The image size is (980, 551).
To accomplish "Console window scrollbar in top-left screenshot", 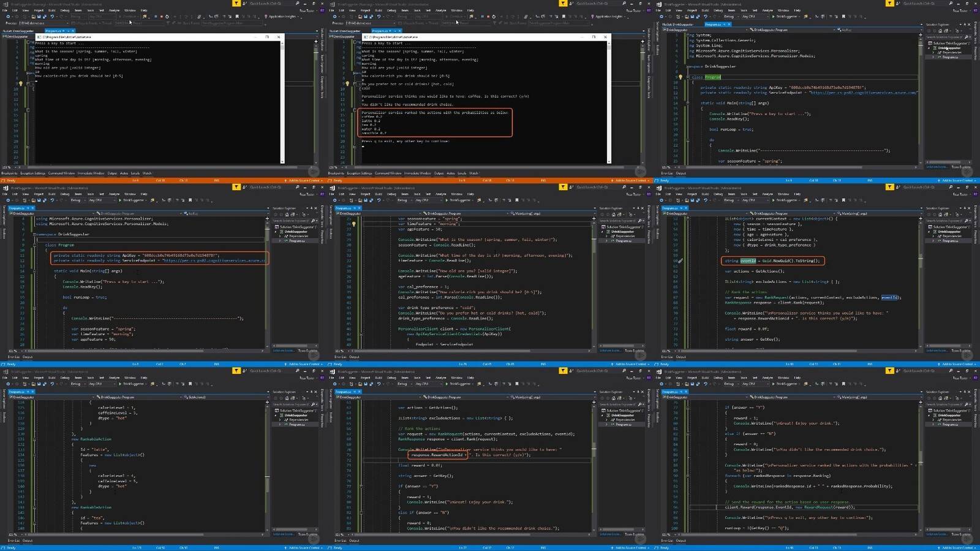I will coord(282,101).
